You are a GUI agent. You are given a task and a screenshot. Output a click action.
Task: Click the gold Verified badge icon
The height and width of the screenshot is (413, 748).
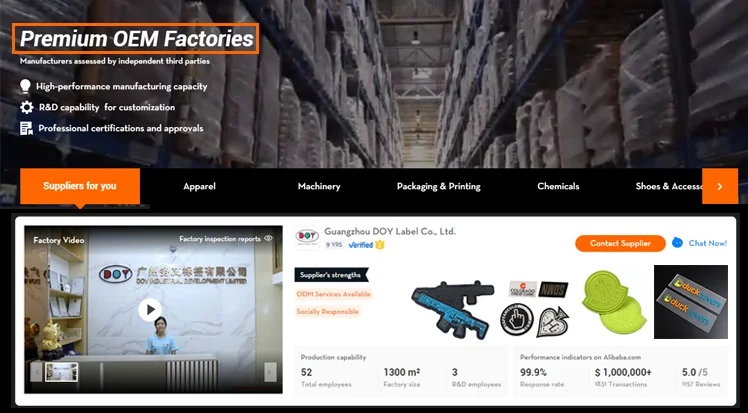[380, 245]
